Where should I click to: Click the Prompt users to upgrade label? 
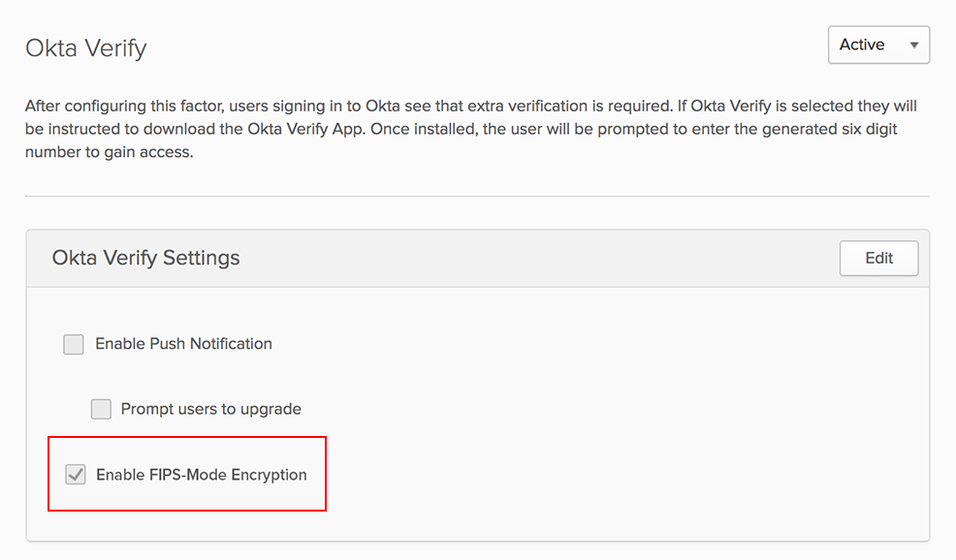click(x=210, y=409)
